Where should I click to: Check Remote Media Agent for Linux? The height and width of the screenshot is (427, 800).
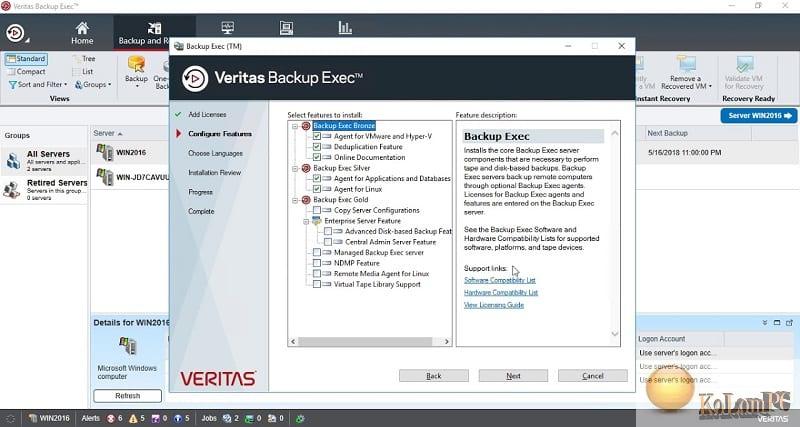pyautogui.click(x=317, y=273)
